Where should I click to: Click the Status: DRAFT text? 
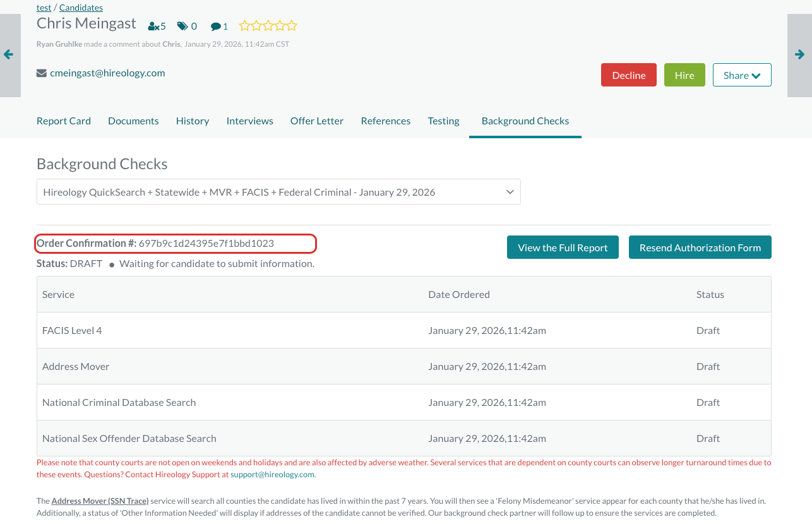pyautogui.click(x=69, y=263)
